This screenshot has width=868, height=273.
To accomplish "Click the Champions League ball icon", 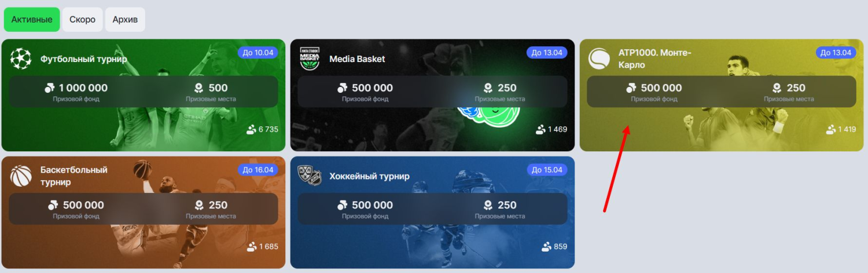I will [21, 59].
